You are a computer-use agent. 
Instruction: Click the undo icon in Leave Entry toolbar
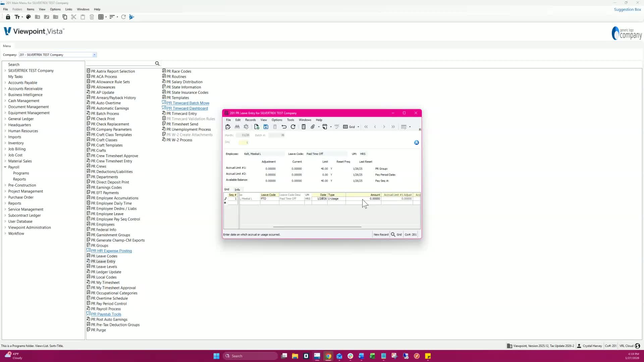coord(284,127)
